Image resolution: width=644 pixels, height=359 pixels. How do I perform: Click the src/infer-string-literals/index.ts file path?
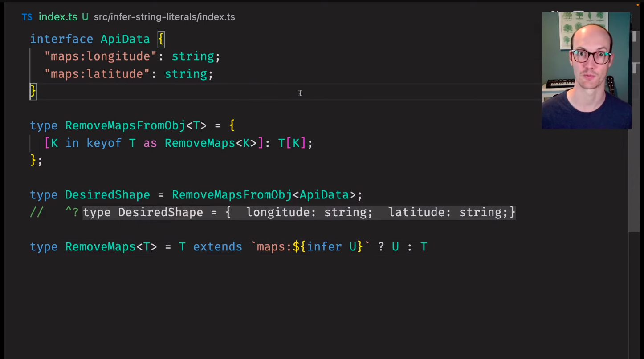point(164,17)
